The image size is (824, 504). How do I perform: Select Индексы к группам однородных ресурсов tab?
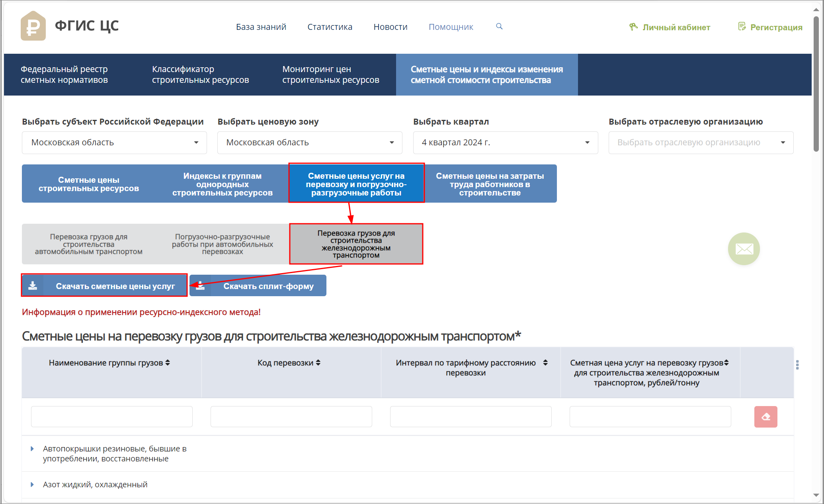point(222,184)
